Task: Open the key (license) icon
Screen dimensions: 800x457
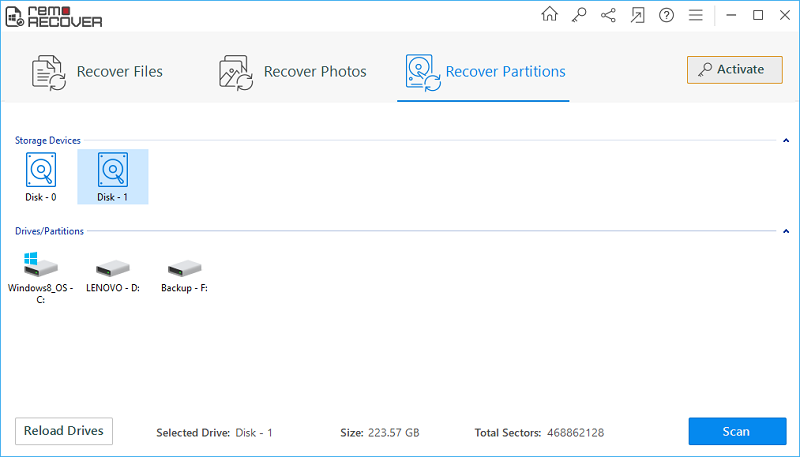Action: pos(579,15)
